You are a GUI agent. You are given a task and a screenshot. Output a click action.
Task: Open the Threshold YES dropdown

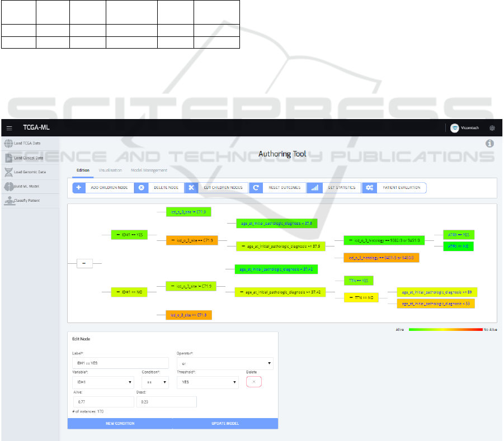[208, 382]
